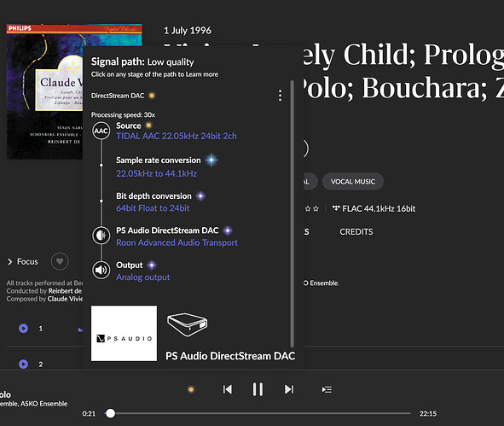The width and height of the screenshot is (504, 426).
Task: Click the signal quality dot in playback bar
Action: [x=191, y=389]
